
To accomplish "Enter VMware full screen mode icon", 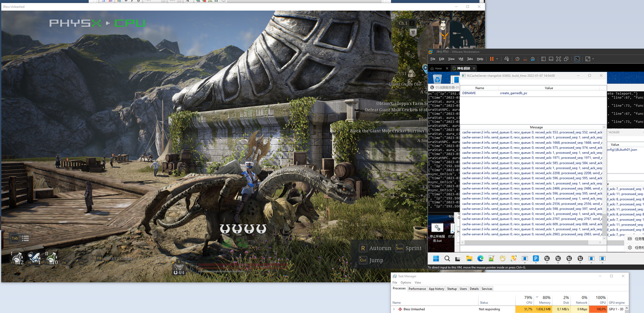I will click(x=558, y=59).
